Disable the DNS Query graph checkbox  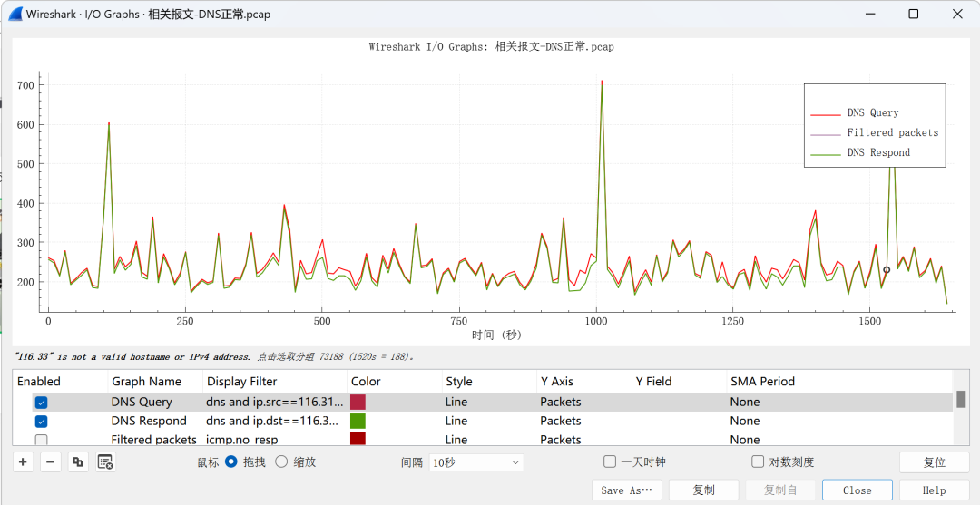41,402
